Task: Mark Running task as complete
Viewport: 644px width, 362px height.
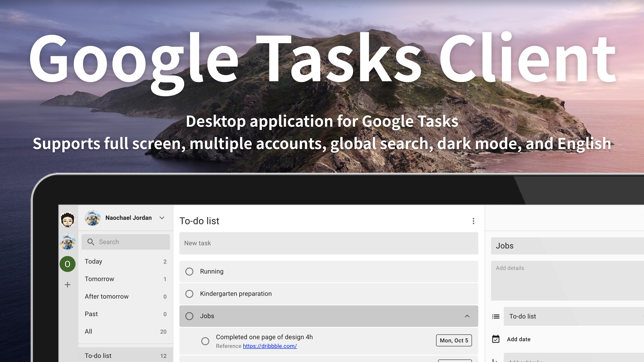Action: coord(189,271)
